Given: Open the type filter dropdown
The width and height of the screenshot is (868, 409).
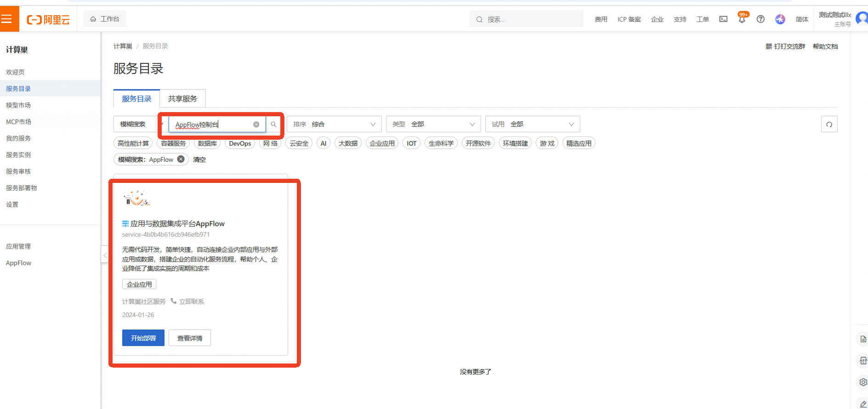Looking at the screenshot, I should [433, 124].
